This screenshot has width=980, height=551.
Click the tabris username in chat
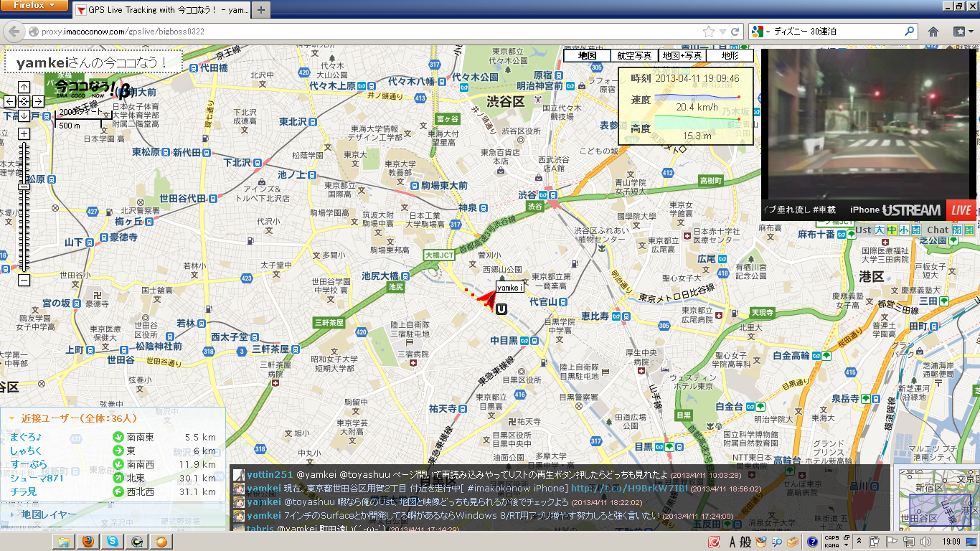260,529
